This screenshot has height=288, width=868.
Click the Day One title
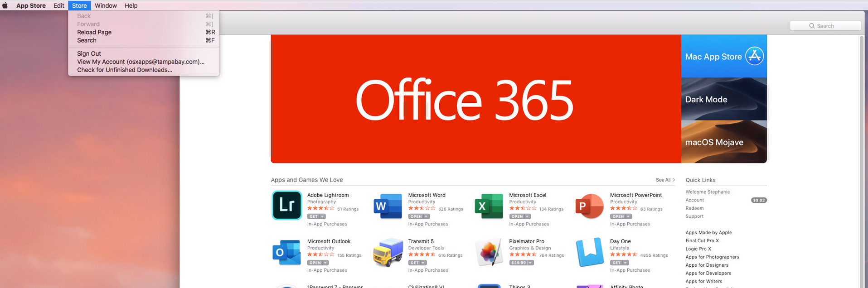(620, 241)
